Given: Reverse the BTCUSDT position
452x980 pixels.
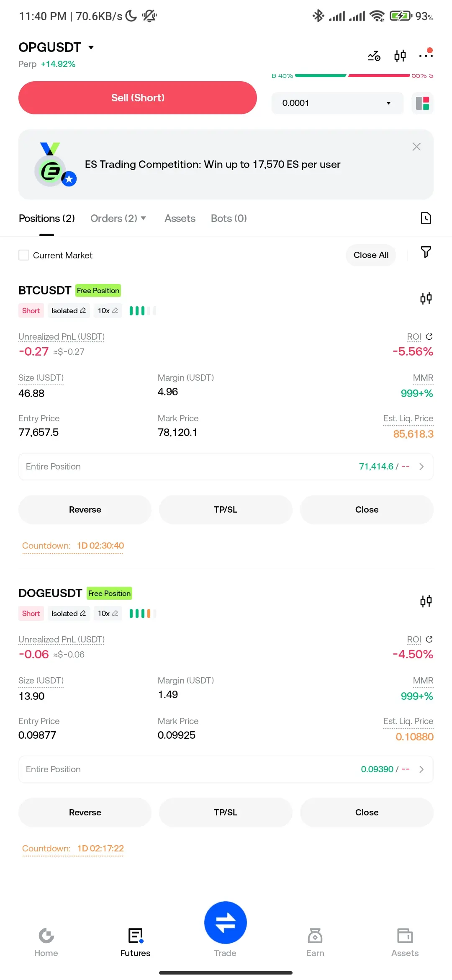Looking at the screenshot, I should 85,510.
